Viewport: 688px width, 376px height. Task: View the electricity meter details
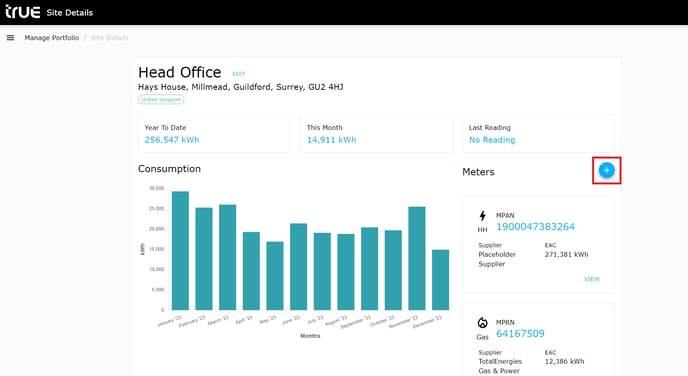[592, 279]
